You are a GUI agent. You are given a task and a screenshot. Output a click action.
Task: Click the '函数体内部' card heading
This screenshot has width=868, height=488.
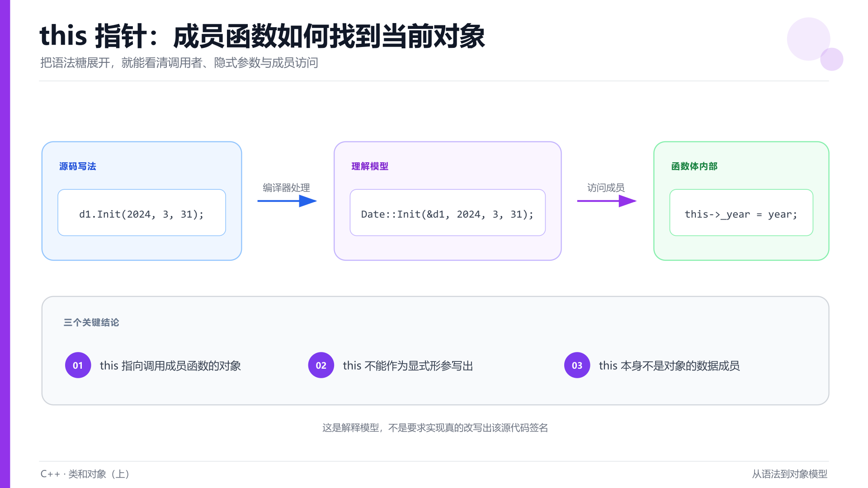coord(694,166)
